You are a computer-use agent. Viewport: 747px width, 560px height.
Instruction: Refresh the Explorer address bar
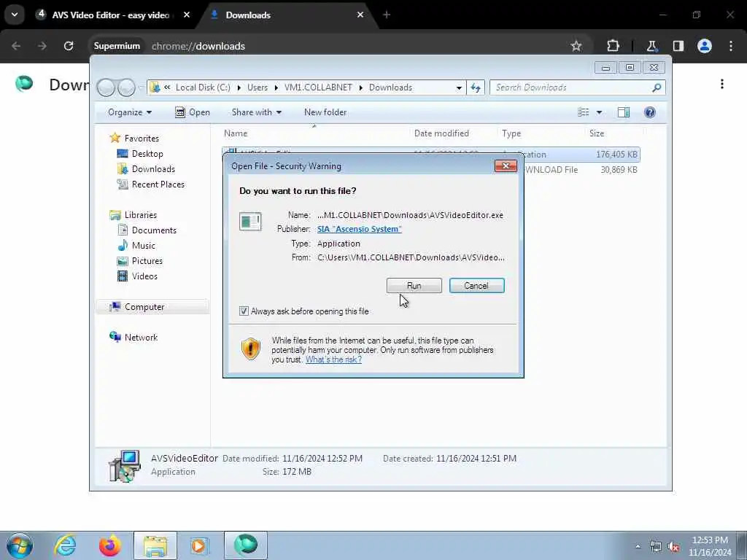click(476, 87)
